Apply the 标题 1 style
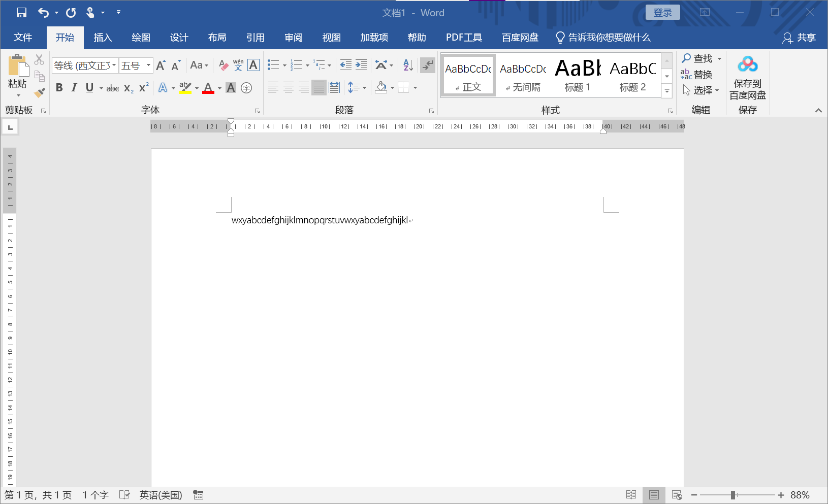 tap(578, 75)
